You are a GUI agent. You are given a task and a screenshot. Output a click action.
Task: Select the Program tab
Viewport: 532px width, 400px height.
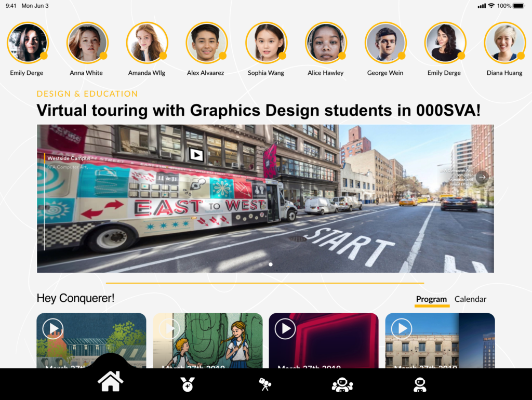tap(431, 299)
